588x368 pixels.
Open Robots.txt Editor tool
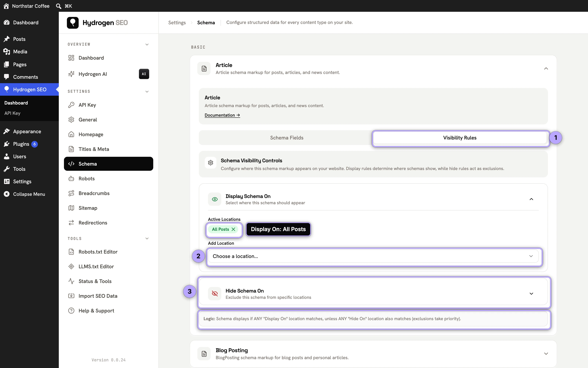tap(109, 252)
